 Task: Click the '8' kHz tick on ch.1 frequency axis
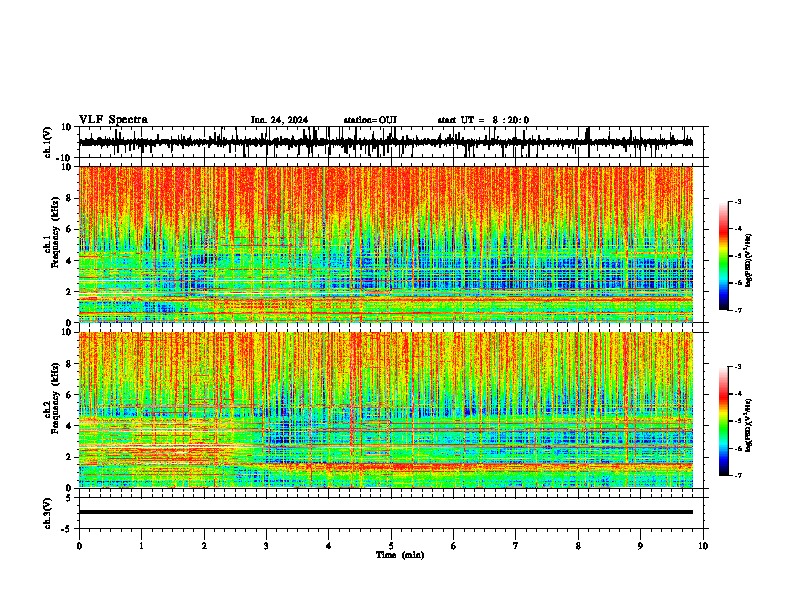70,198
